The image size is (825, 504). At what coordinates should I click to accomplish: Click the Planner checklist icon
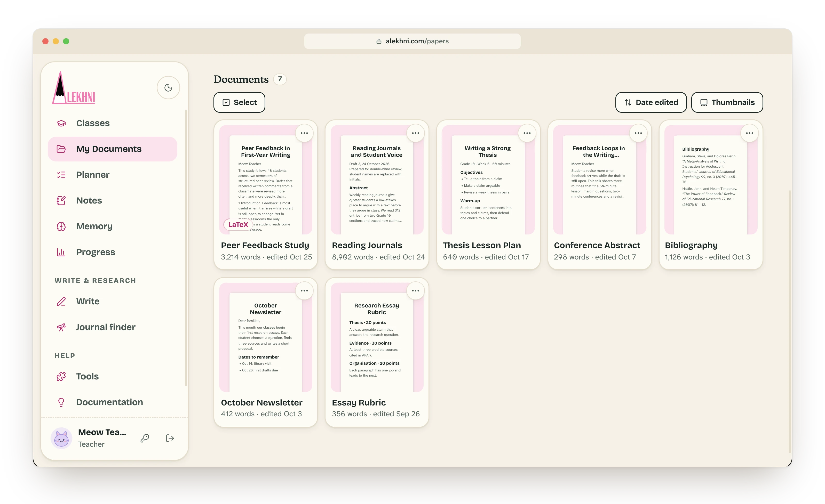[x=61, y=175]
